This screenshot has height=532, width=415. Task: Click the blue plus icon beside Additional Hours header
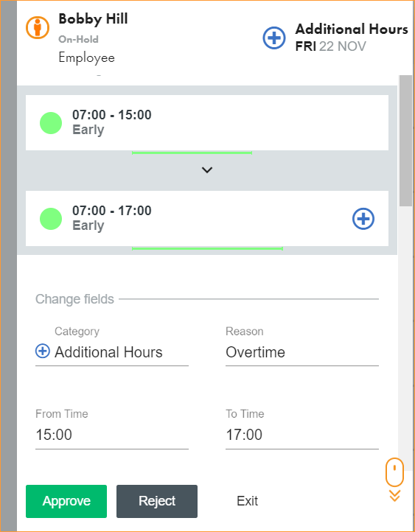tap(274, 38)
